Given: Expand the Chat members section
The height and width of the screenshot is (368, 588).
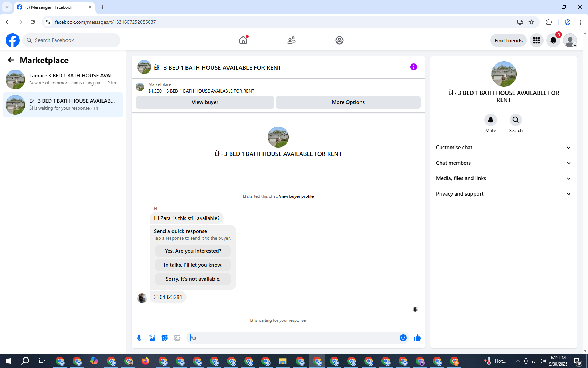Looking at the screenshot, I should [x=504, y=163].
